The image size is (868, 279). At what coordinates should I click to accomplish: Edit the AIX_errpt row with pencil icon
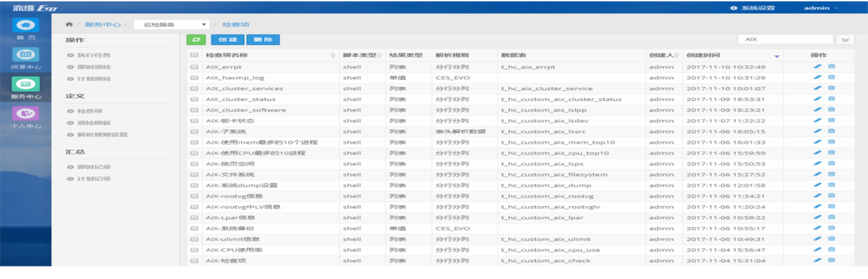[x=817, y=67]
